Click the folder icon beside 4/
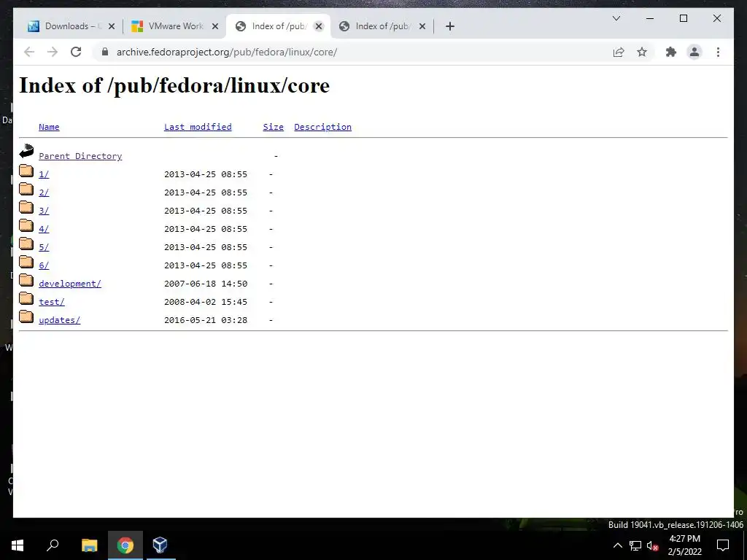The image size is (747, 560). (26, 225)
